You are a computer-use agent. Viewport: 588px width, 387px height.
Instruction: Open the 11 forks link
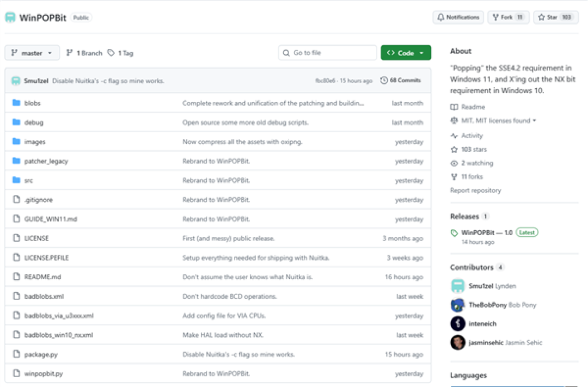[471, 176]
